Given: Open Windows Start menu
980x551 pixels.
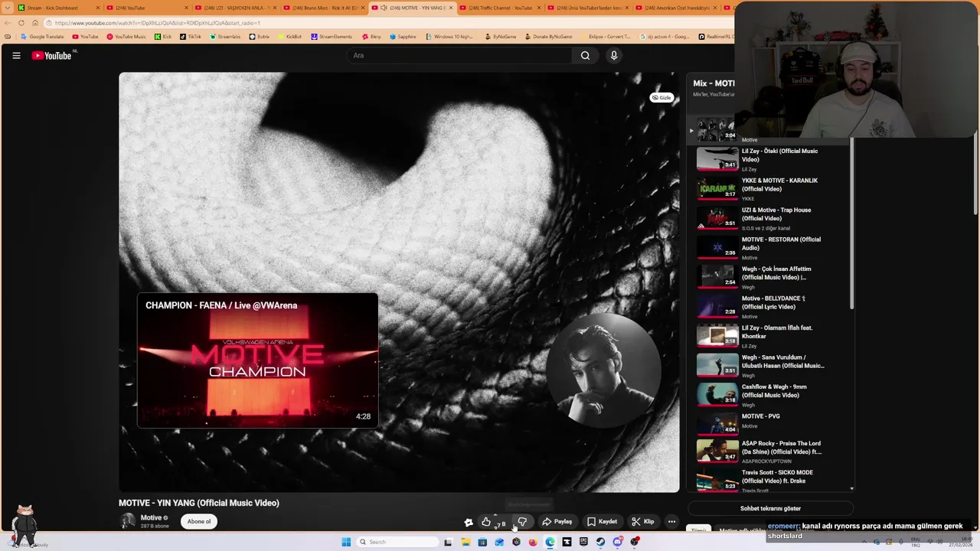Looking at the screenshot, I should click(x=346, y=542).
